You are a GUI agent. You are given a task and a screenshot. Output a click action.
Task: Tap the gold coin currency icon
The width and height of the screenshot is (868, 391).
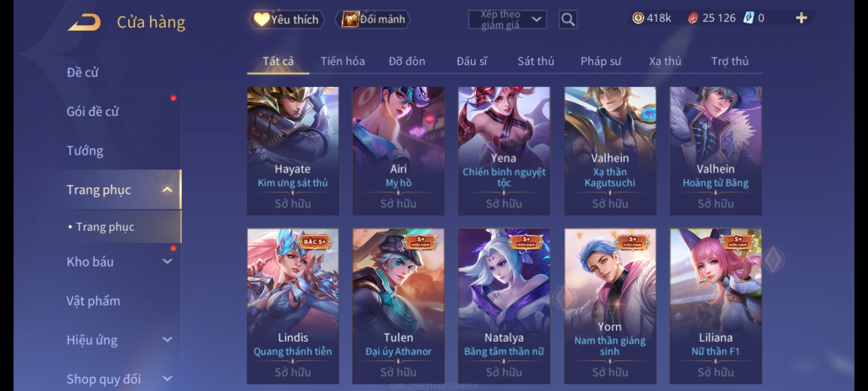tap(638, 18)
